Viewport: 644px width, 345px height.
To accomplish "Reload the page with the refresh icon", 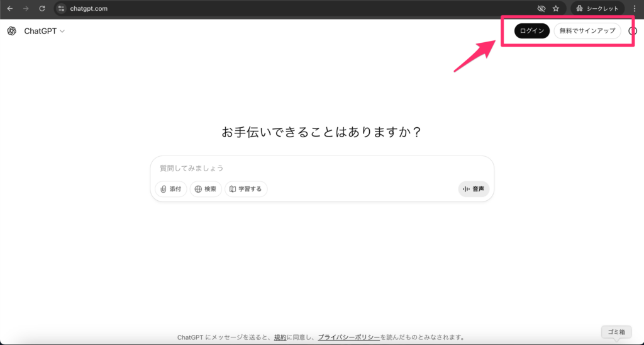I will coord(42,9).
